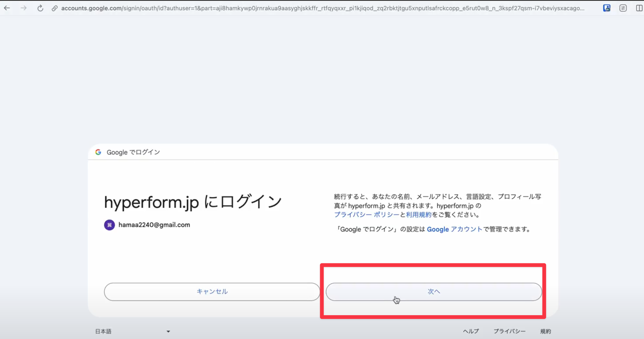Select the hamaa2240@gmail.com account text
This screenshot has height=339, width=644.
[x=154, y=225]
